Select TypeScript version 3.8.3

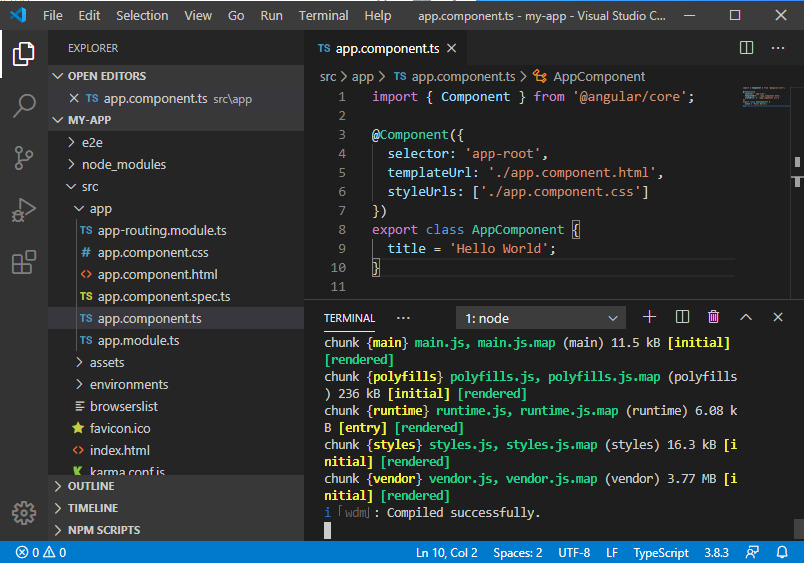pyautogui.click(x=716, y=552)
